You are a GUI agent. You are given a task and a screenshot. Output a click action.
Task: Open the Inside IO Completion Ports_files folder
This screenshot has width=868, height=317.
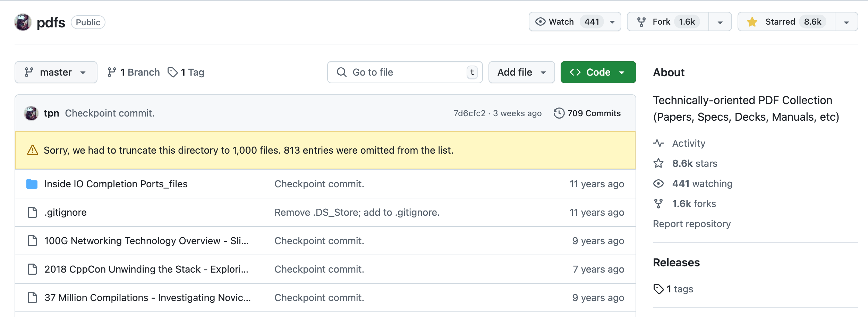tap(116, 184)
